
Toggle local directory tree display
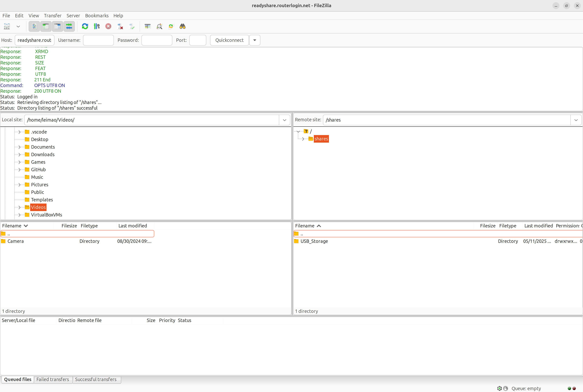click(46, 26)
